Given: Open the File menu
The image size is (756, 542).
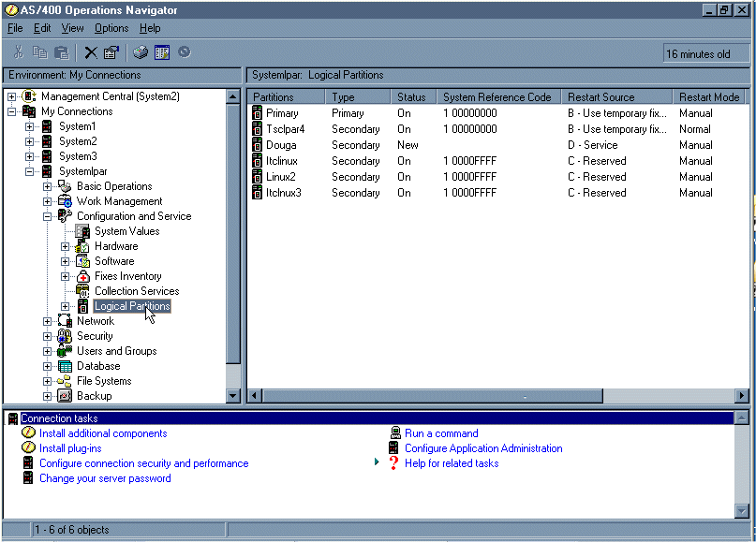Looking at the screenshot, I should (15, 28).
